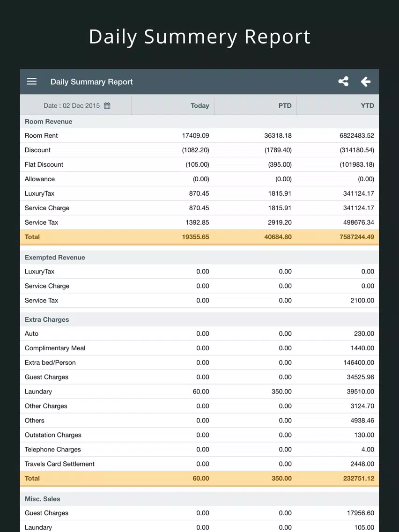
Task: Select the Room Rent row label
Action: [x=41, y=135]
